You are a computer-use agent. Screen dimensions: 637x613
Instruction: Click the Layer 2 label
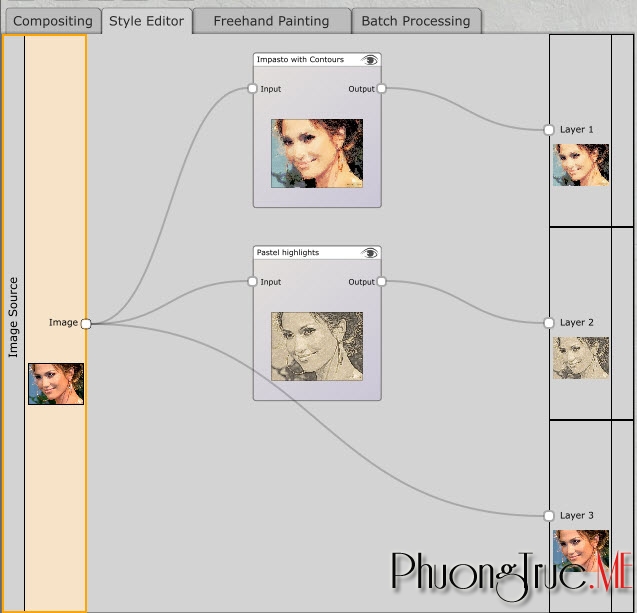pyautogui.click(x=576, y=323)
